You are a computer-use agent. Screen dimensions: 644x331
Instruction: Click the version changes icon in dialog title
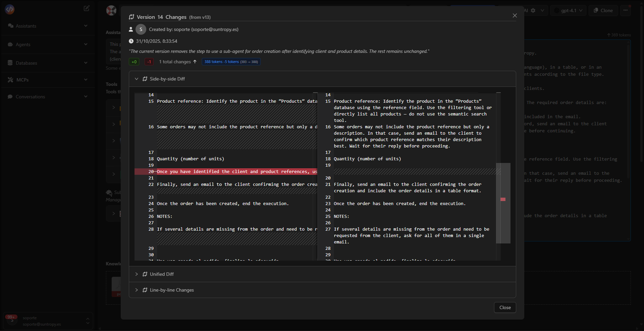[131, 17]
